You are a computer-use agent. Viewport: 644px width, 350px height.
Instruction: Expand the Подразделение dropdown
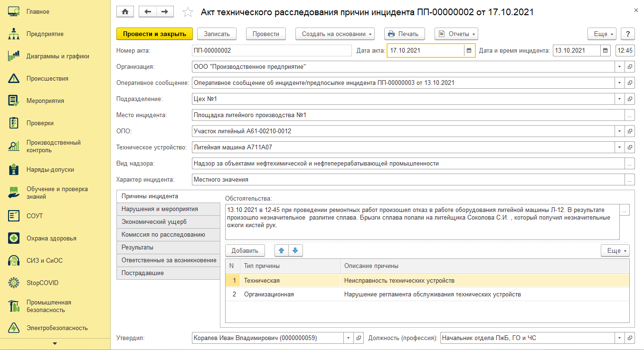click(x=620, y=99)
